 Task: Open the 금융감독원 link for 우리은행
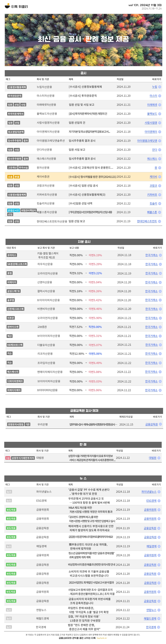(x=151, y=424)
